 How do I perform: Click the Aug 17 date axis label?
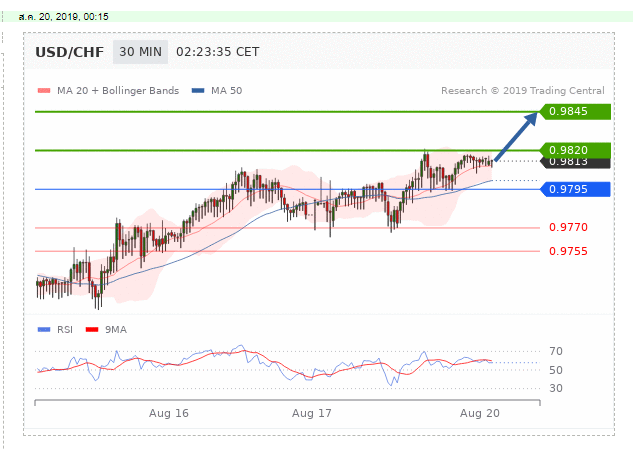312,413
